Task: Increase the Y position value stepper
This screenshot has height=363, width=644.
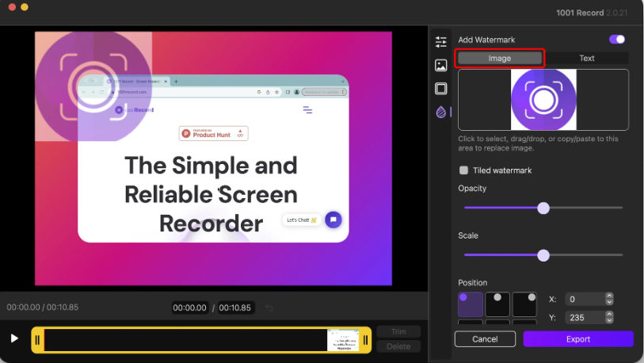Action: tap(609, 314)
